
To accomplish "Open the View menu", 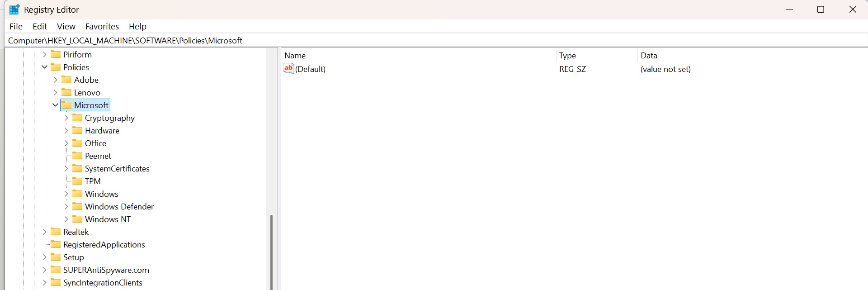I will coord(66,26).
